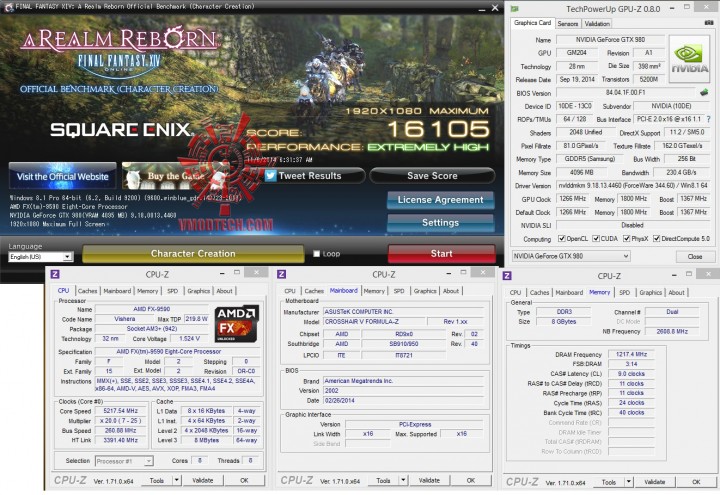Click the BIOS version save icon in GPU-Z

click(x=704, y=92)
